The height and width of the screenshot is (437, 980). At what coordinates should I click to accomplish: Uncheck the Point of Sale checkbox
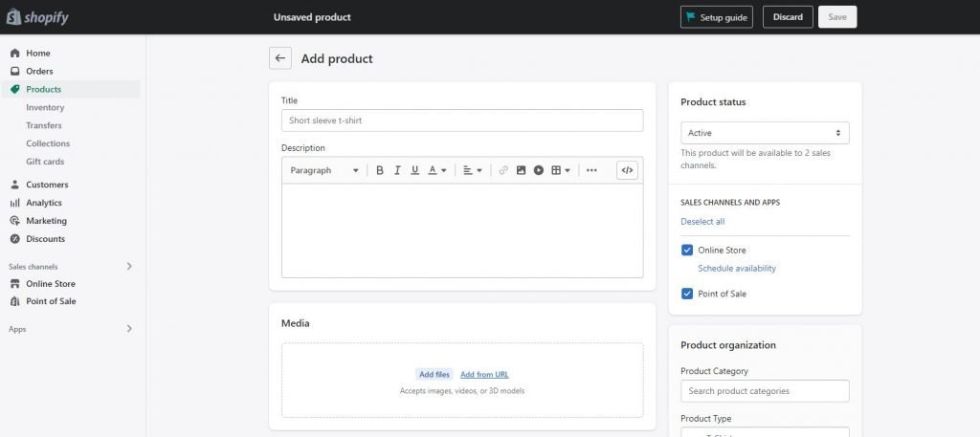point(687,294)
